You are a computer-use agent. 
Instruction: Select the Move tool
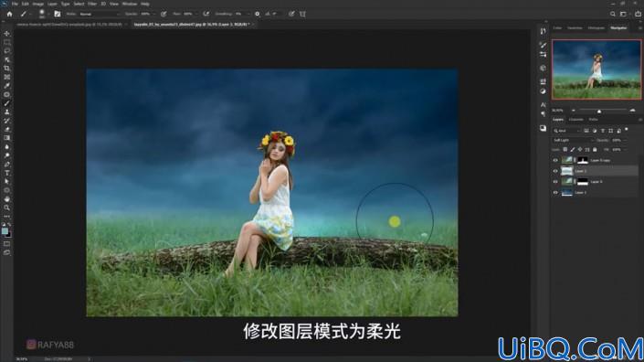7,33
